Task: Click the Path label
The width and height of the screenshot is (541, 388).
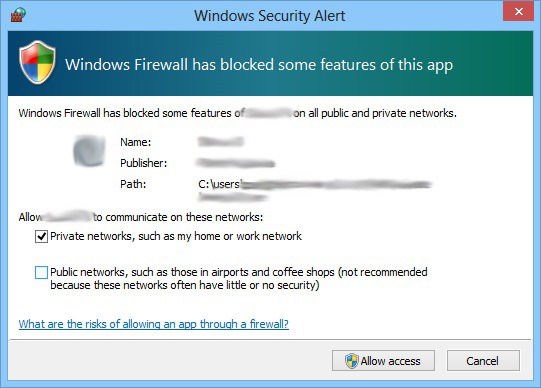Action: pyautogui.click(x=133, y=184)
